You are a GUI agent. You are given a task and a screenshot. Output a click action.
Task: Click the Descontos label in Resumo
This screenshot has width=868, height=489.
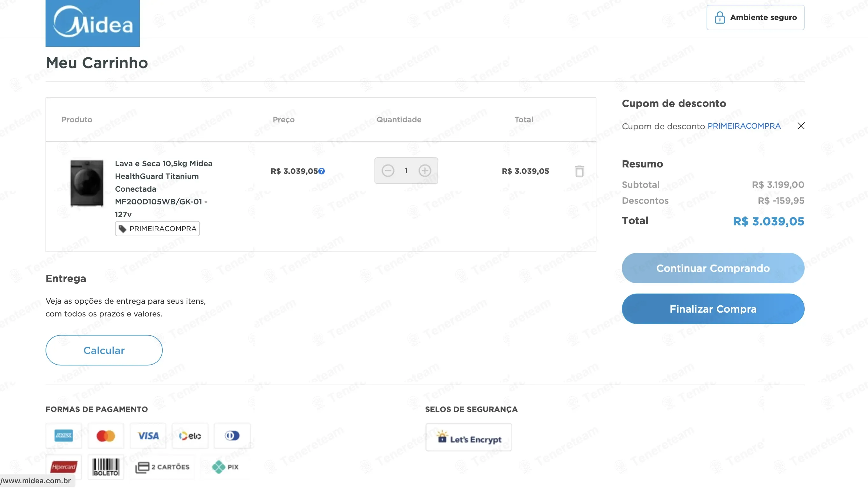pos(645,201)
